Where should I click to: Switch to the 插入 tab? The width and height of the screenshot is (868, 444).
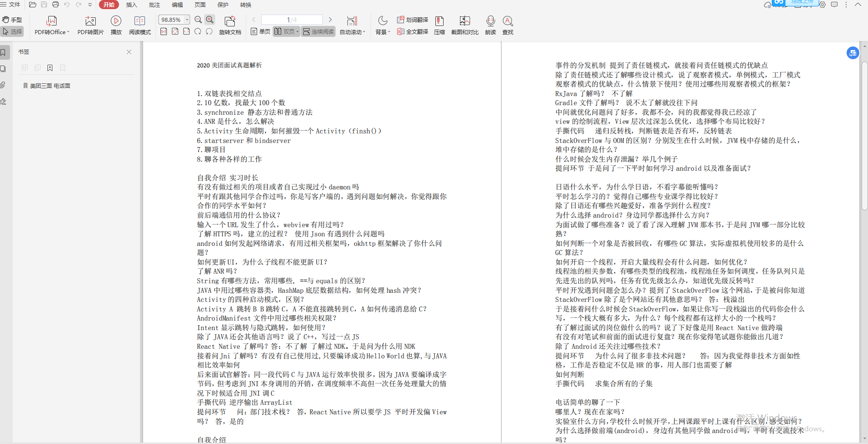point(131,5)
